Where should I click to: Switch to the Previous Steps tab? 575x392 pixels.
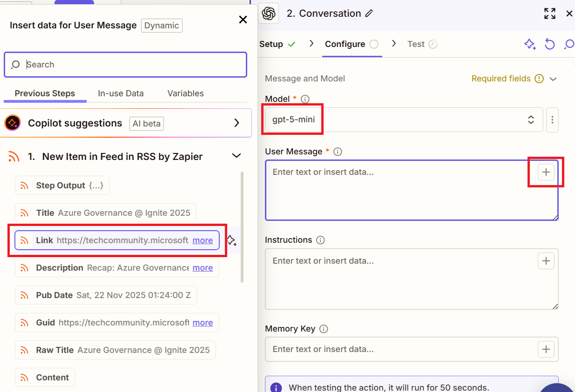coord(45,93)
